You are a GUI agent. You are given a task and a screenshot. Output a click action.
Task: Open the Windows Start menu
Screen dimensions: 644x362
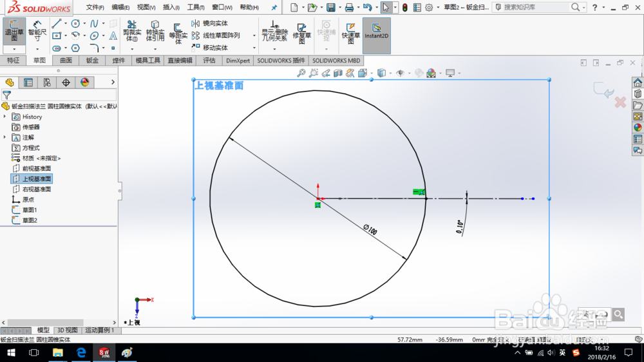coord(11,352)
